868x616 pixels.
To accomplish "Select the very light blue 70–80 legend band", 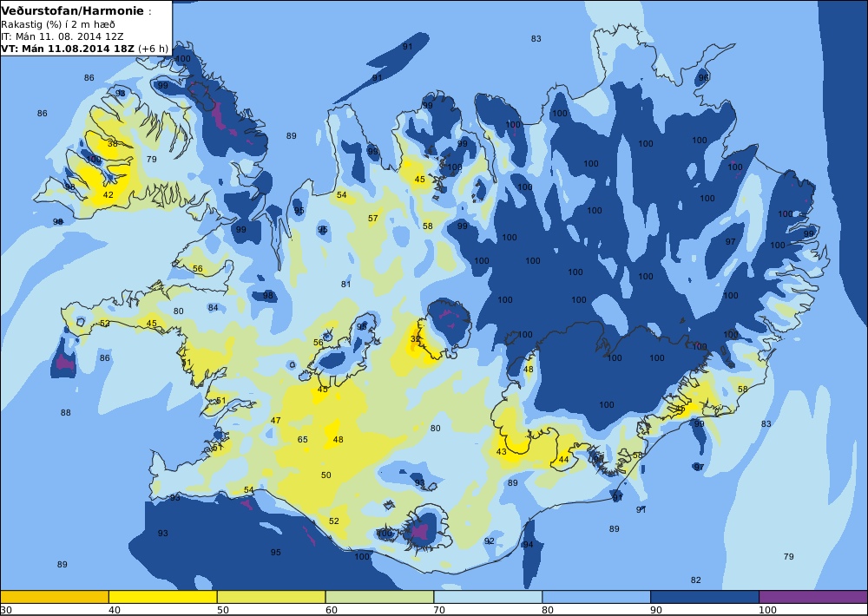I will point(488,597).
